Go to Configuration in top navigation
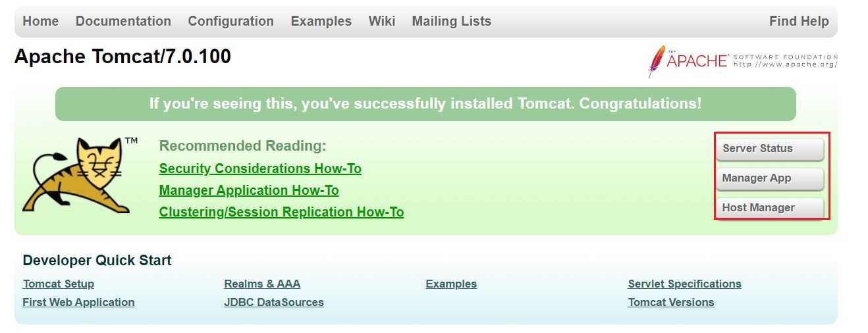This screenshot has width=868, height=333. point(231,21)
